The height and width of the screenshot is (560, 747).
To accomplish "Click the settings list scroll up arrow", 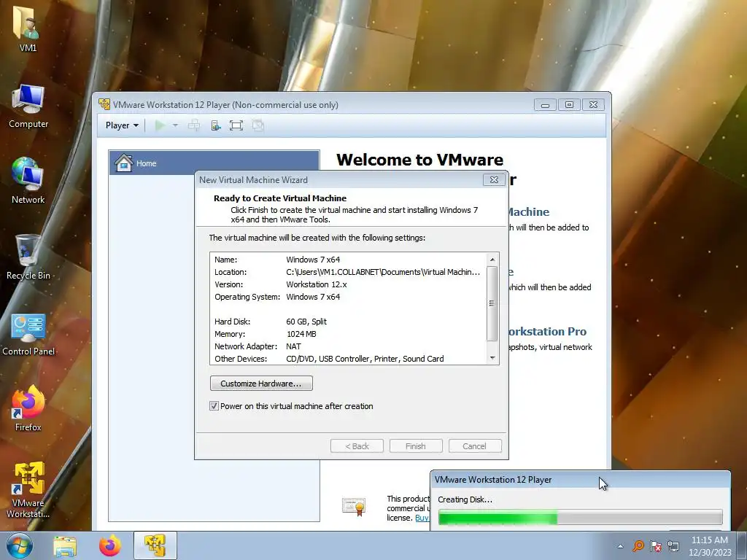I will coord(492,260).
